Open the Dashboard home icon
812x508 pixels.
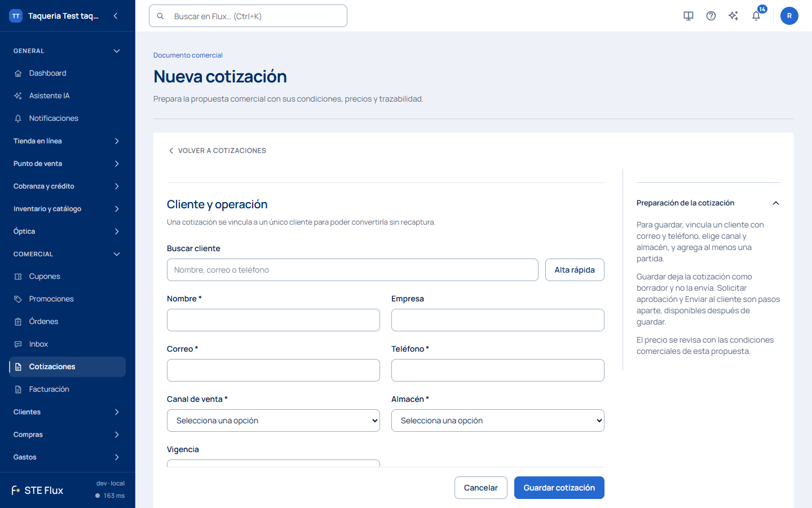click(18, 73)
